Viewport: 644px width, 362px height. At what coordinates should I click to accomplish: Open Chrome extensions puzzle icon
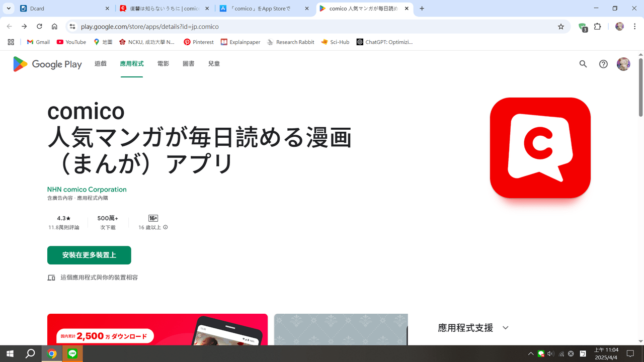click(x=597, y=27)
